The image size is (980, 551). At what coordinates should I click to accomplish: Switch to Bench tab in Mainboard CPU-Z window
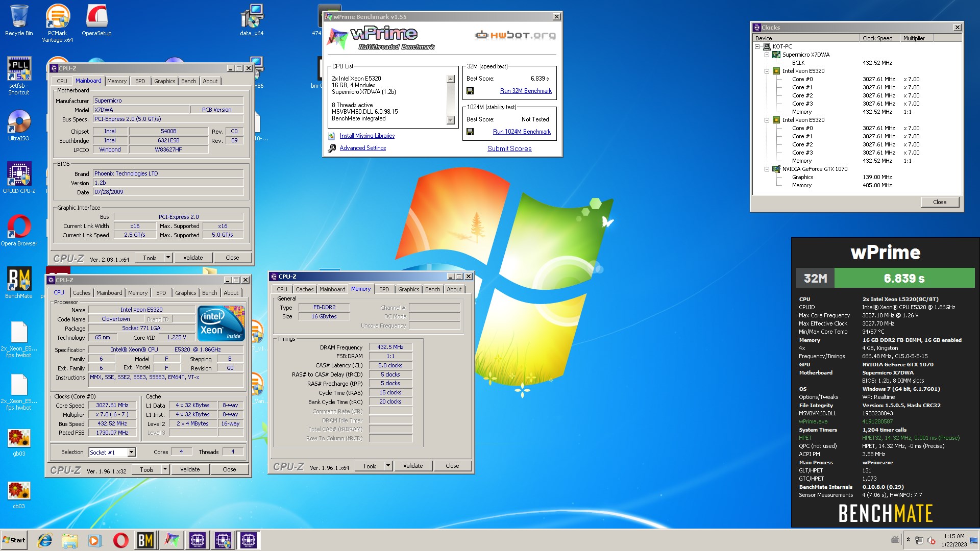coord(188,81)
